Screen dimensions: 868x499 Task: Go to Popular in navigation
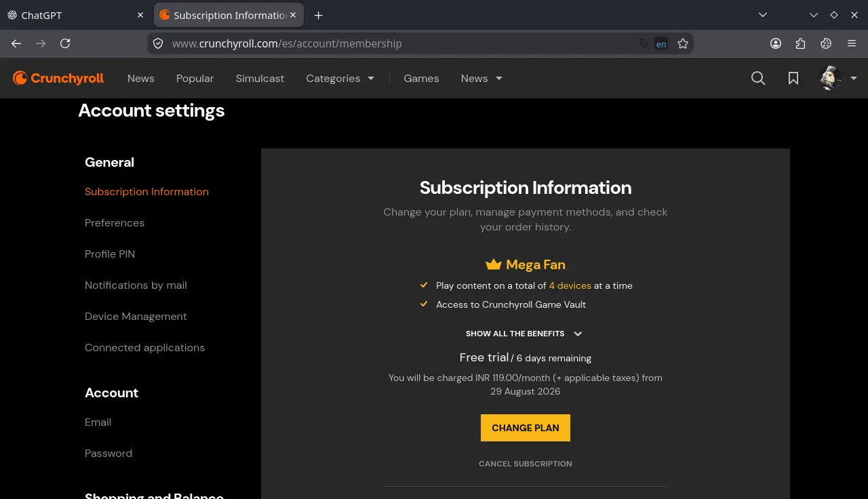[195, 79]
